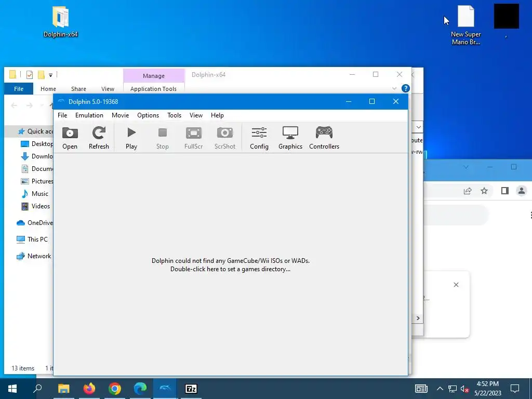Take a screenshot with ScrShot icon
Screen dimensions: 532x399
[x=224, y=138]
